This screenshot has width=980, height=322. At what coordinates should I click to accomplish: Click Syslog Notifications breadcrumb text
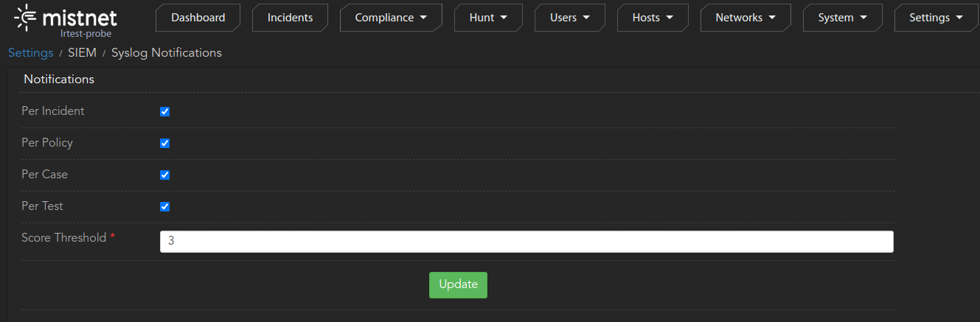166,53
